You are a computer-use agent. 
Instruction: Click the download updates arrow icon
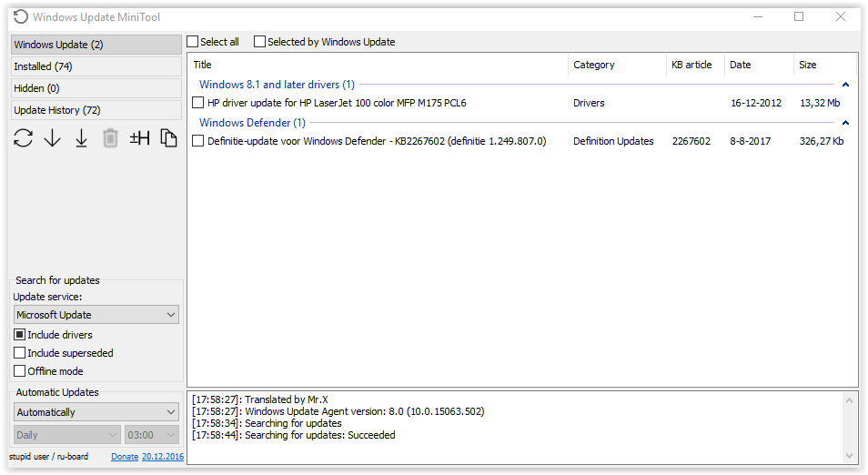point(52,138)
